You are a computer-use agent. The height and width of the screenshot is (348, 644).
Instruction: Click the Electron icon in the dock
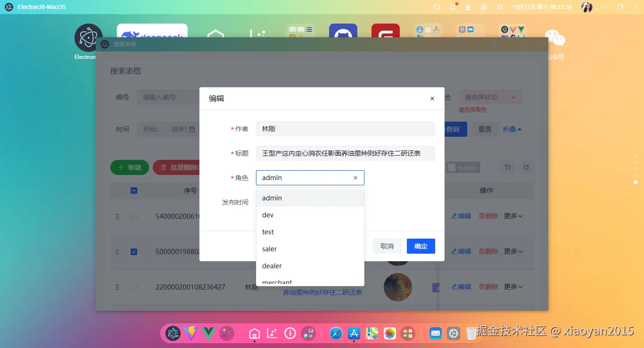point(173,333)
